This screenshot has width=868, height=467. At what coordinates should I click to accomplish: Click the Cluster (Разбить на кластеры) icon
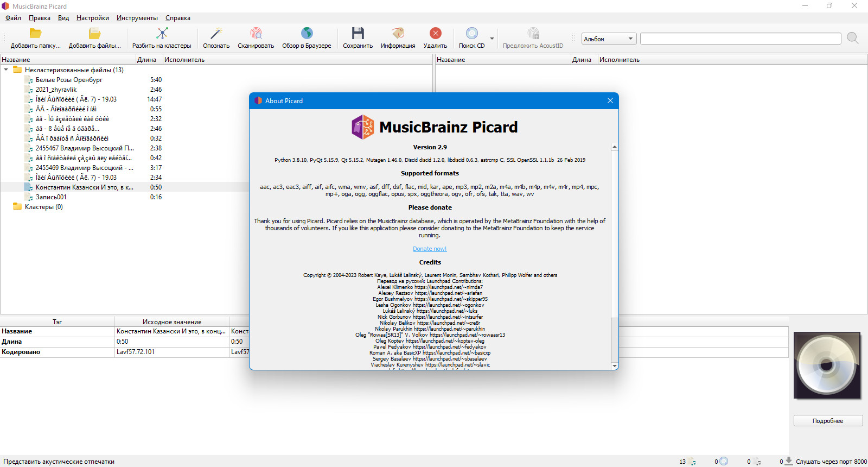162,34
